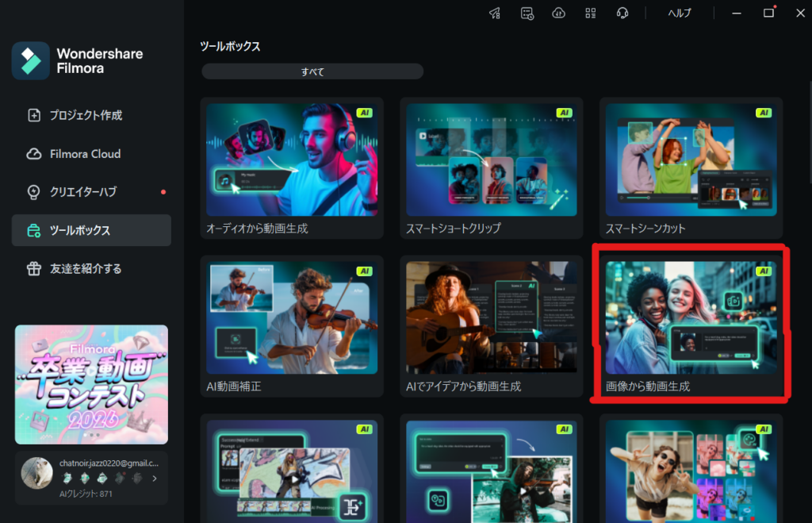Screen dimensions: 812x523
Task: Click the headset support icon
Action: [622, 13]
